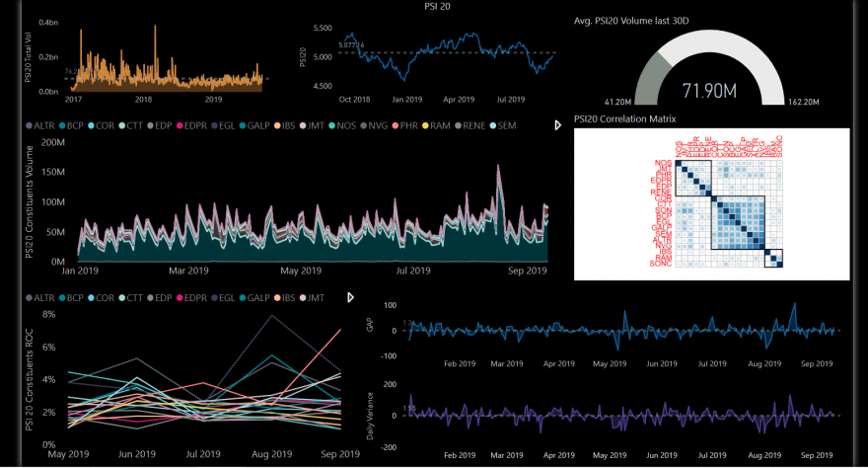Pick GALP in the Constituents ROC legend
The height and width of the screenshot is (468, 868).
(x=254, y=298)
